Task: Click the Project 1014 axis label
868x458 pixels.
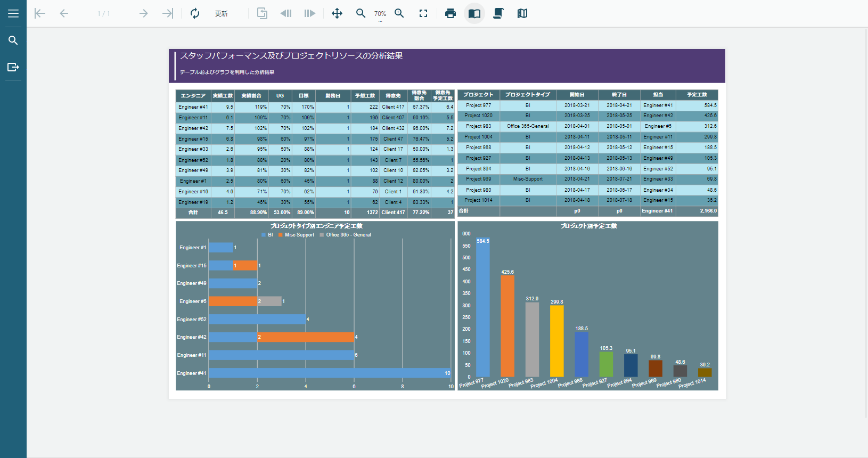Action: [x=692, y=383]
